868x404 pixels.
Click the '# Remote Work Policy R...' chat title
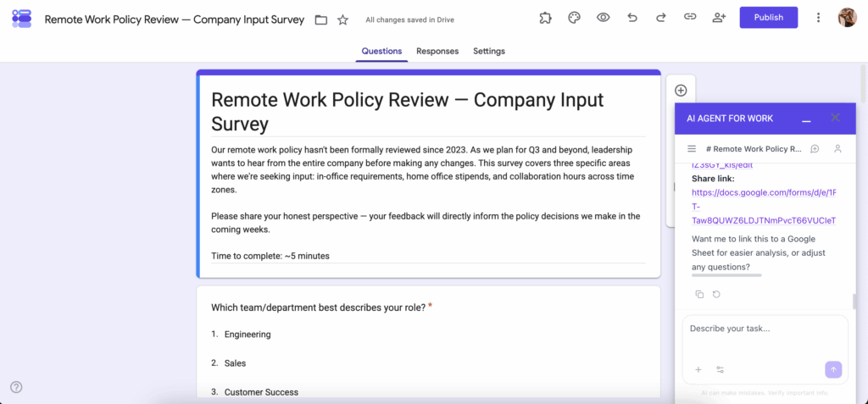(x=754, y=149)
